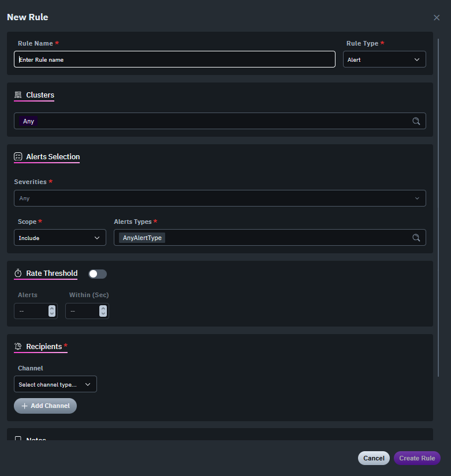Click the search icon in Alerts Types field
Image resolution: width=451 pixels, height=476 pixels.
pos(416,237)
